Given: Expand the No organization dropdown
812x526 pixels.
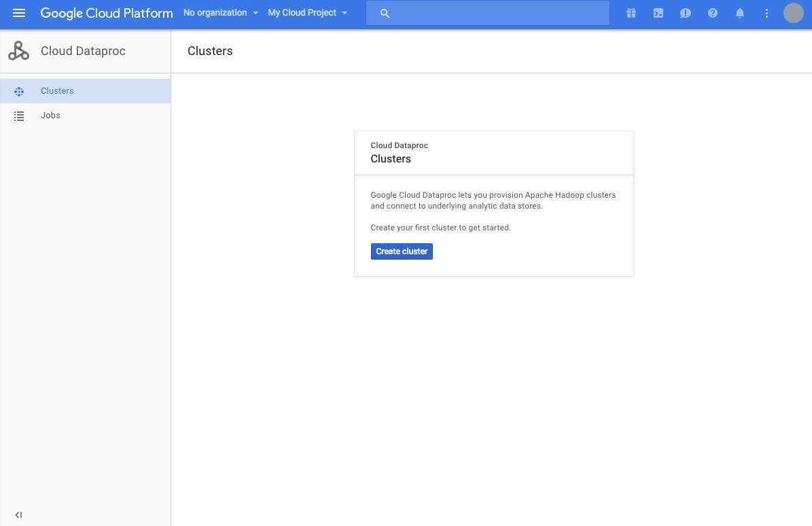Looking at the screenshot, I should point(221,13).
